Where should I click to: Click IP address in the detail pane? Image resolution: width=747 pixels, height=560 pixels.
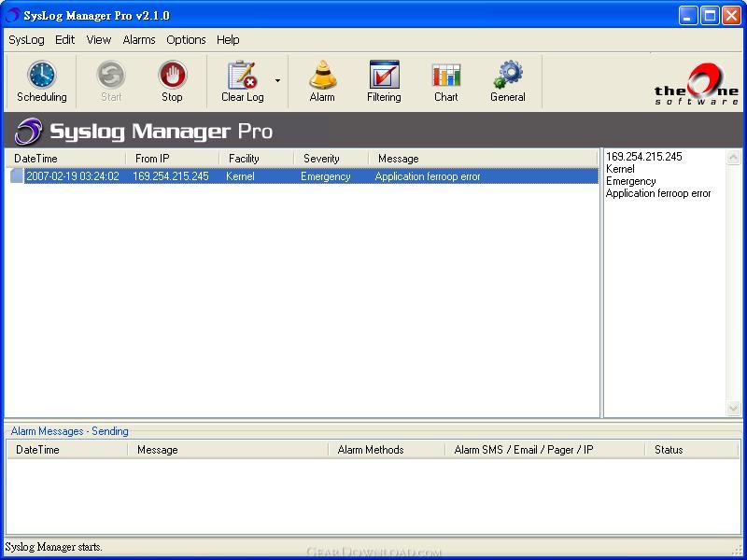pyautogui.click(x=644, y=157)
